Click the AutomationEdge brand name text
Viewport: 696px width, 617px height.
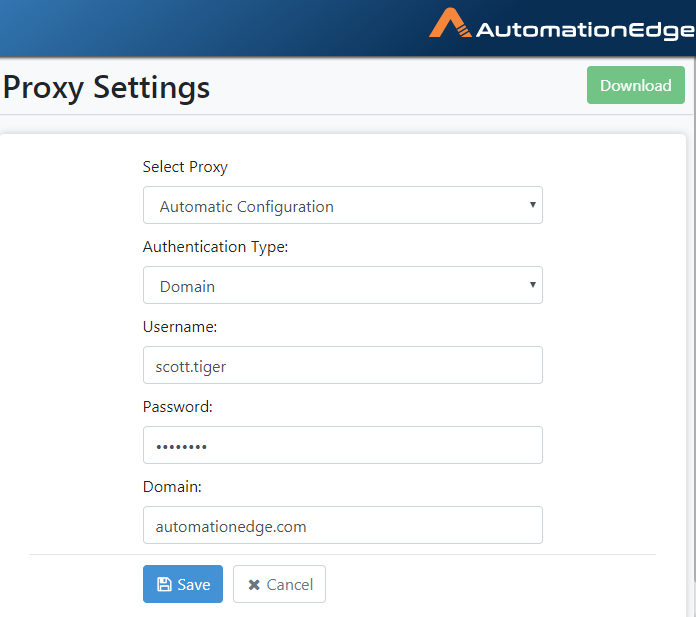coord(585,30)
